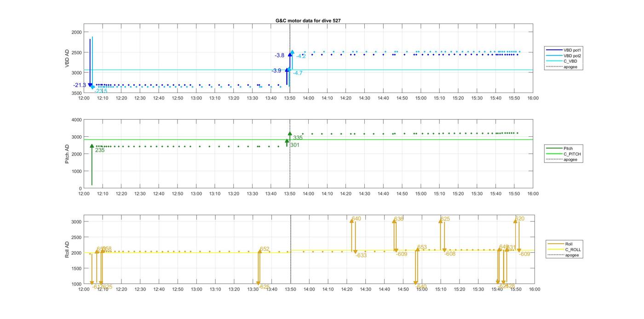Image resolution: width=644 pixels, height=319 pixels.
Task: Click the 'Pitch AD' y-axis label
Action: coord(67,154)
